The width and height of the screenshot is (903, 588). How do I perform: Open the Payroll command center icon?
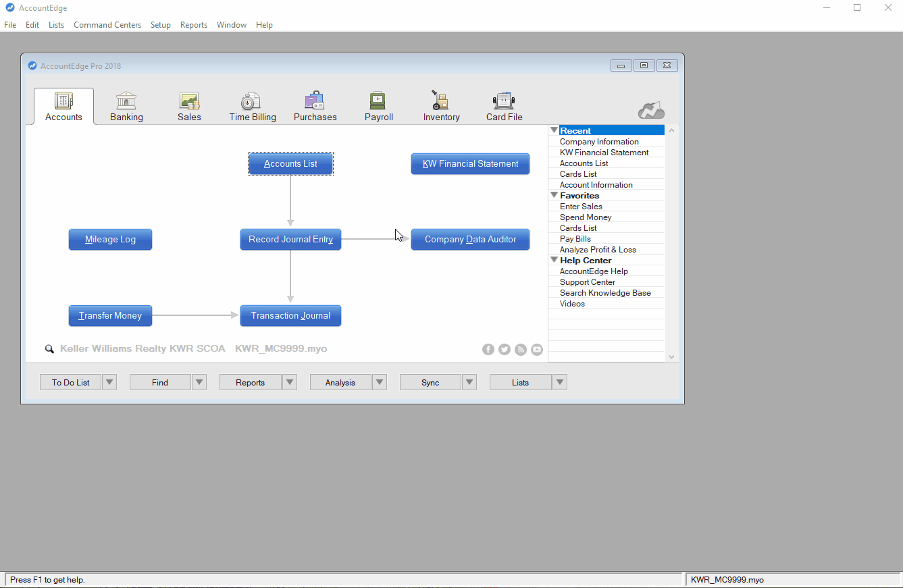(x=378, y=101)
